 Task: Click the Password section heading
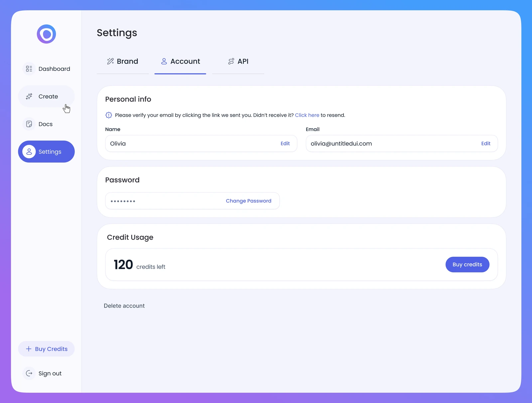[122, 180]
